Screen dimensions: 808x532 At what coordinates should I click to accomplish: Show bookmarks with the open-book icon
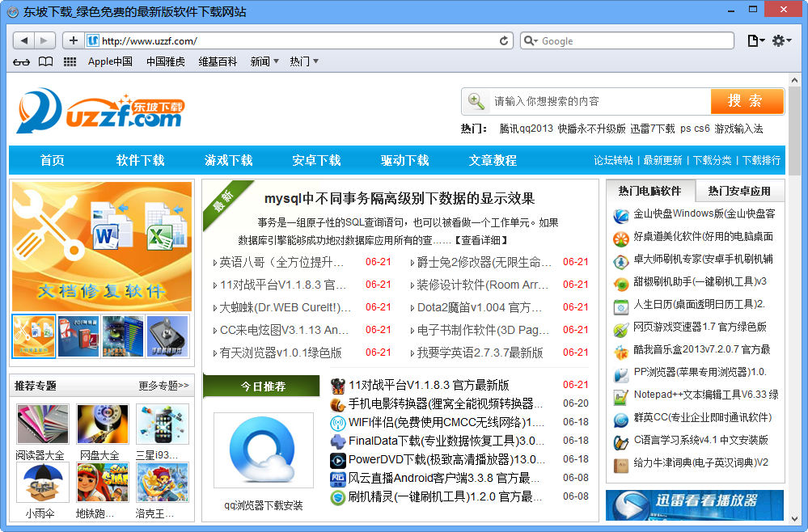tap(46, 61)
